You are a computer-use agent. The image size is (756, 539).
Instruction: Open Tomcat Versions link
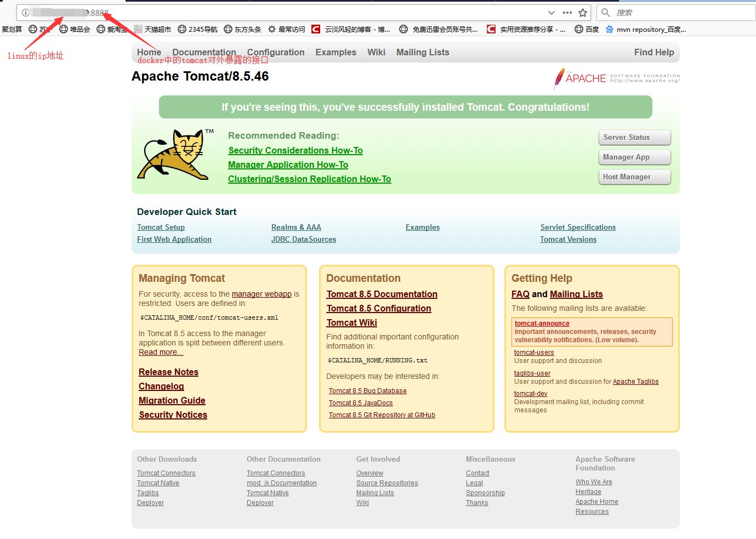(x=568, y=240)
